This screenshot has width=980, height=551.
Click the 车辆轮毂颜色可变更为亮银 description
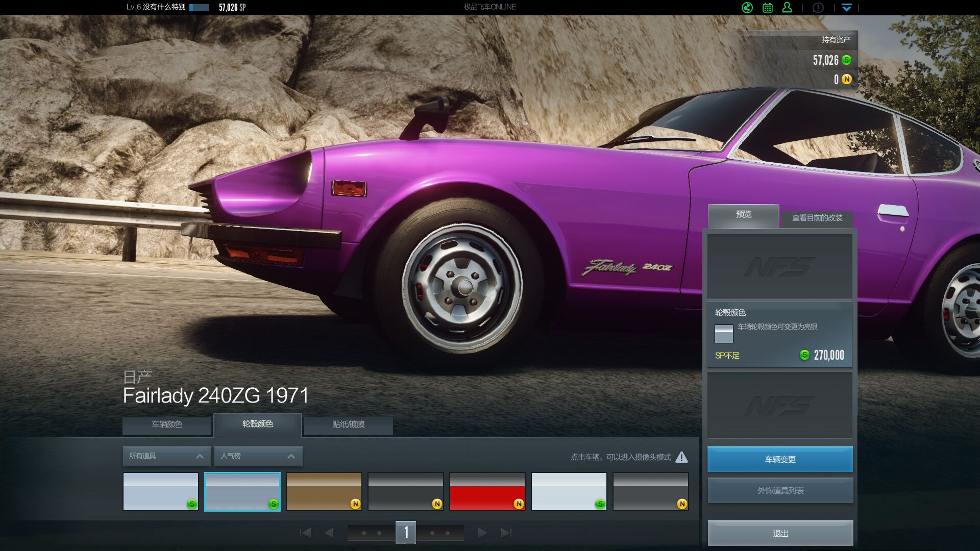[777, 327]
